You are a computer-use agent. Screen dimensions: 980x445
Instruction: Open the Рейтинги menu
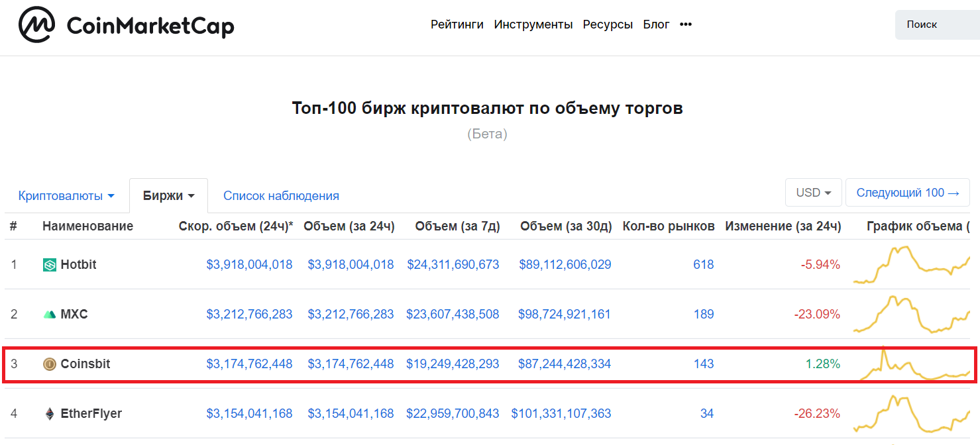457,25
